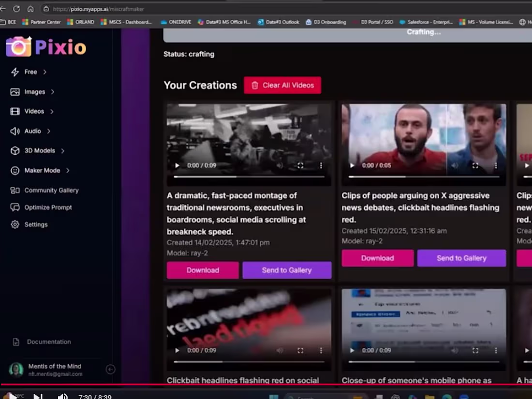Image resolution: width=532 pixels, height=399 pixels.
Task: Open the Salesforce - Enterpri... bookmark
Action: coord(426,22)
